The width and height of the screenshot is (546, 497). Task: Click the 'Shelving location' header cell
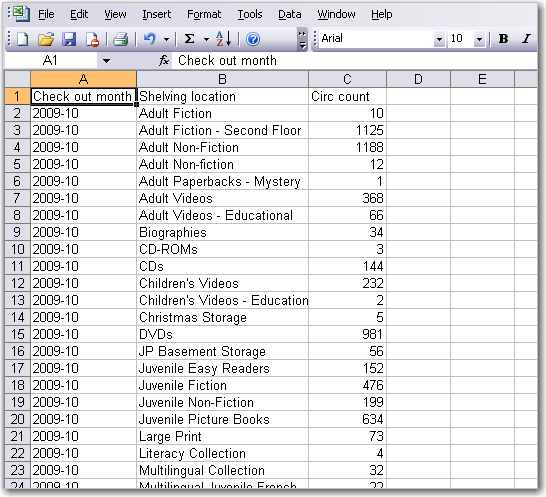[x=222, y=96]
